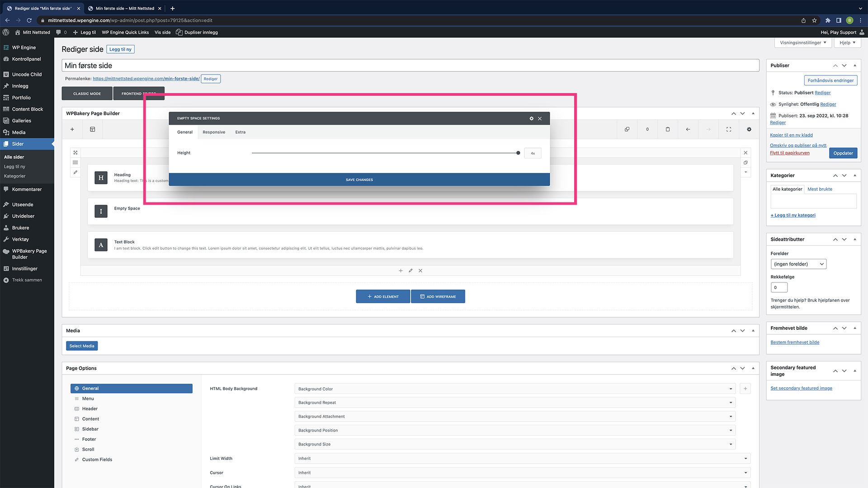
Task: Click the Empty Space element icon
Action: click(101, 211)
